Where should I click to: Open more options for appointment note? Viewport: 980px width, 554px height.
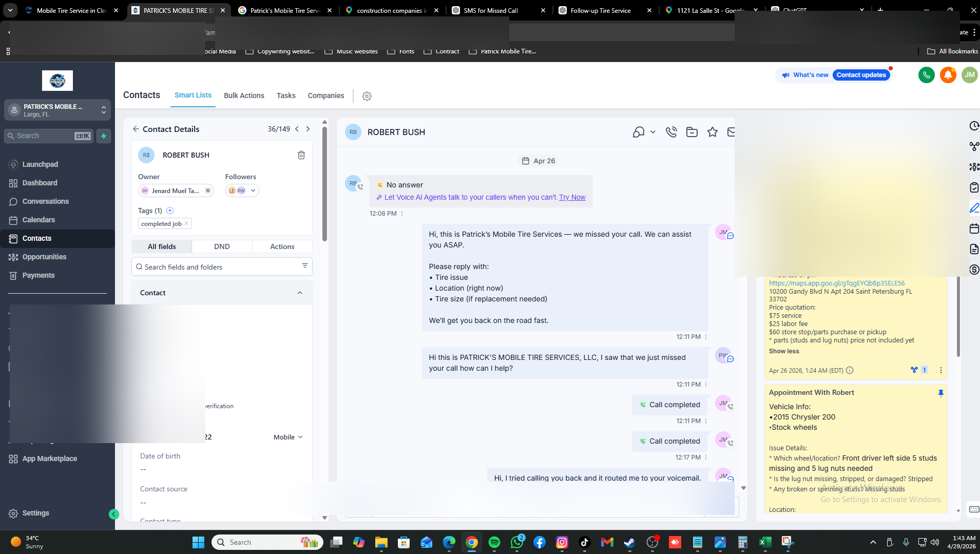[x=940, y=370]
